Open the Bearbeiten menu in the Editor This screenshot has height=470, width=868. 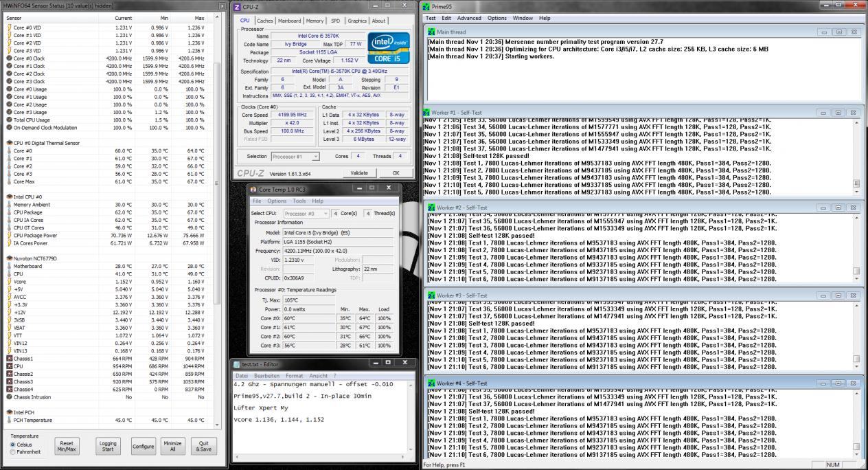pos(266,376)
